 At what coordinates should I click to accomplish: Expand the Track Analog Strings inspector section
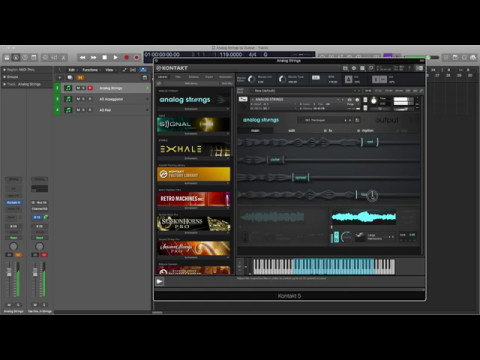[x=4, y=84]
